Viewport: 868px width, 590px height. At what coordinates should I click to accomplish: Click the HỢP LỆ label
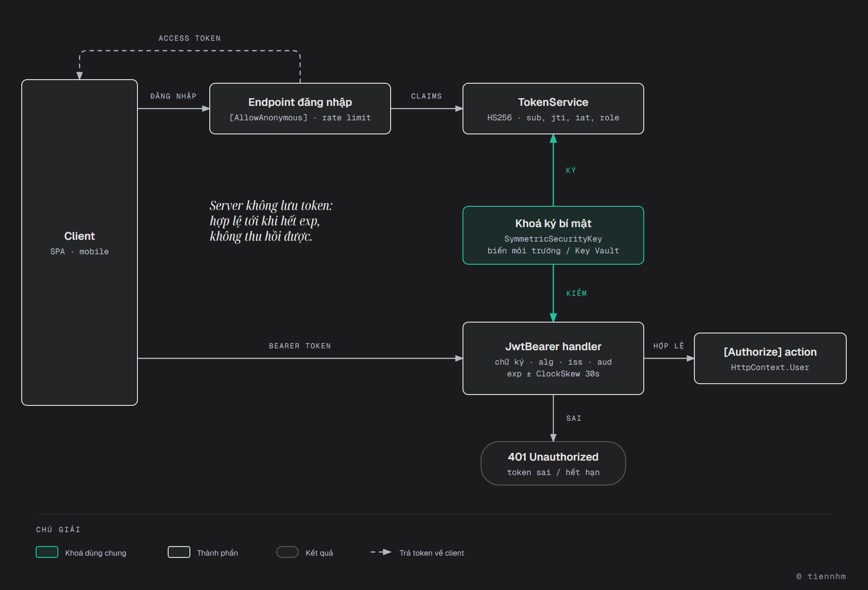pyautogui.click(x=669, y=346)
